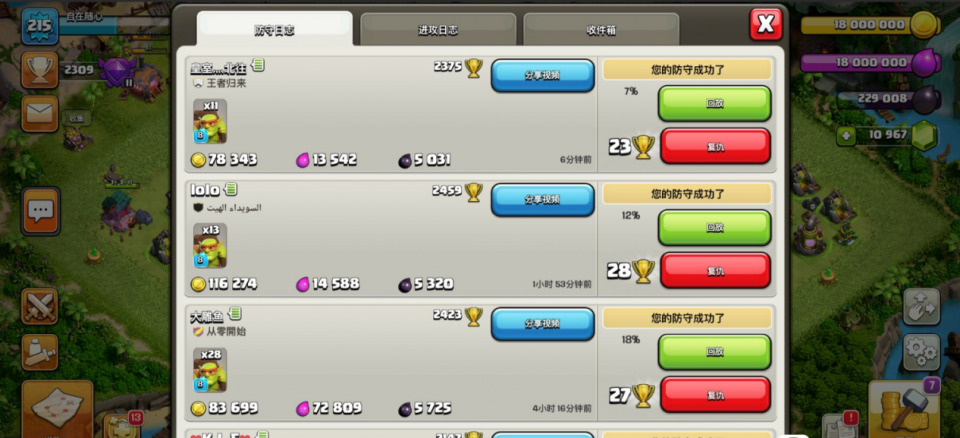The height and width of the screenshot is (438, 960).
Task: Click the level 215 experience badge
Action: tap(40, 26)
